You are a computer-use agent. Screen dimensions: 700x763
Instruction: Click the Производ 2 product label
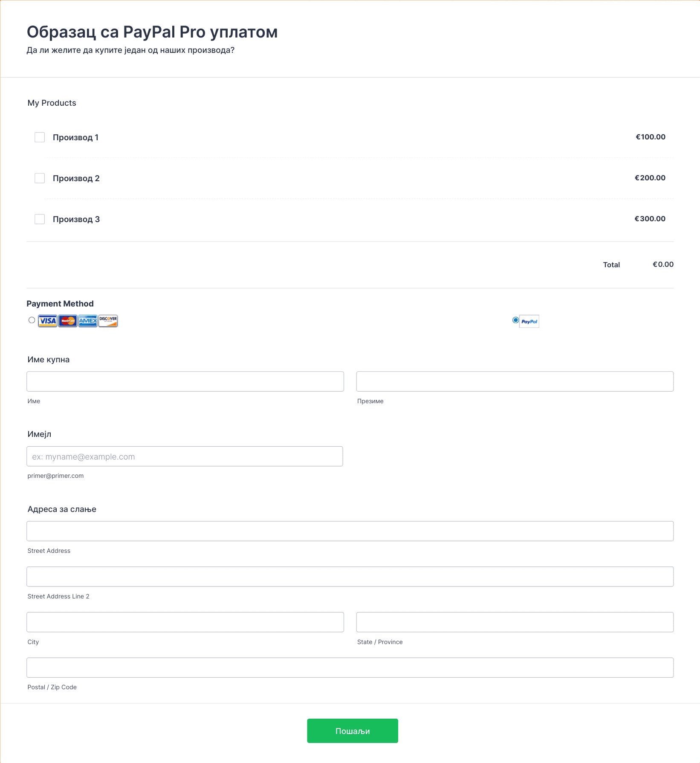tap(76, 178)
